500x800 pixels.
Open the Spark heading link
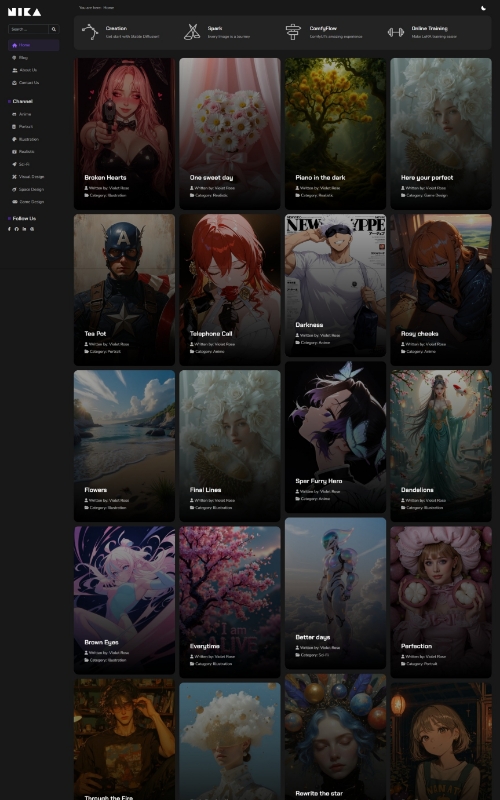tap(215, 29)
